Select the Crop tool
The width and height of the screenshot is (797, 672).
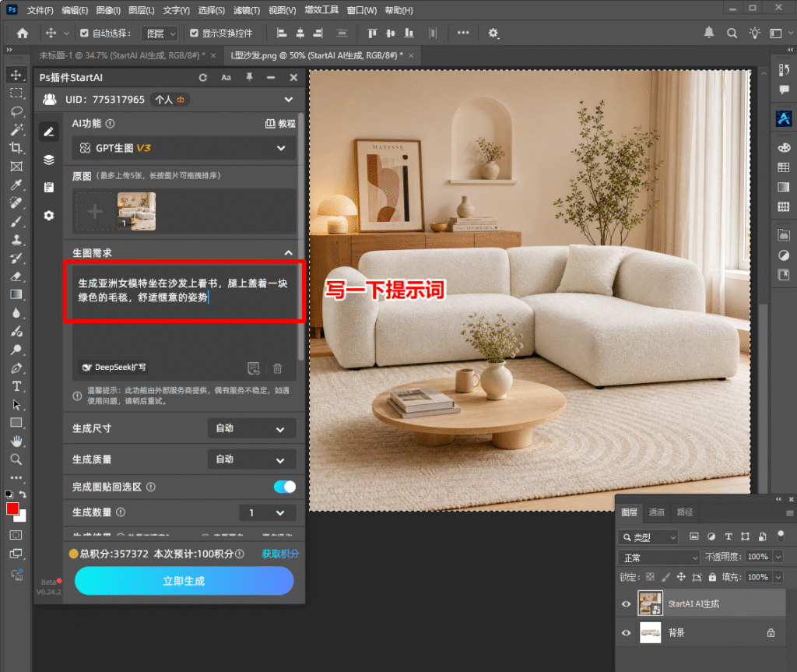(16, 148)
